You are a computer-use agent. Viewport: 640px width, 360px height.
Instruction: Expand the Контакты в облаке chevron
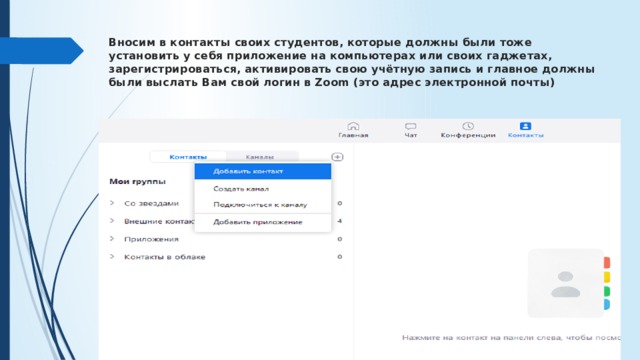point(112,256)
